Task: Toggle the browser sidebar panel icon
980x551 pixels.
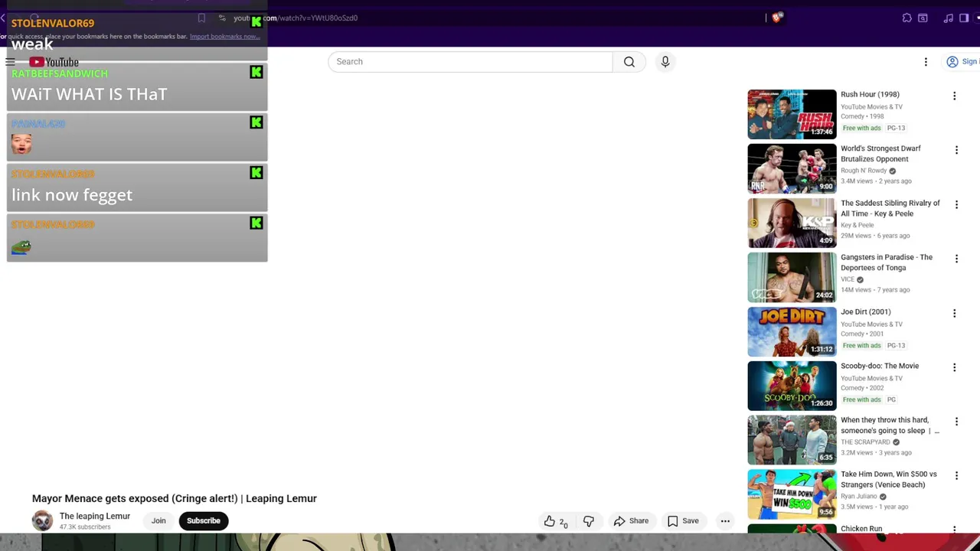Action: (x=964, y=18)
